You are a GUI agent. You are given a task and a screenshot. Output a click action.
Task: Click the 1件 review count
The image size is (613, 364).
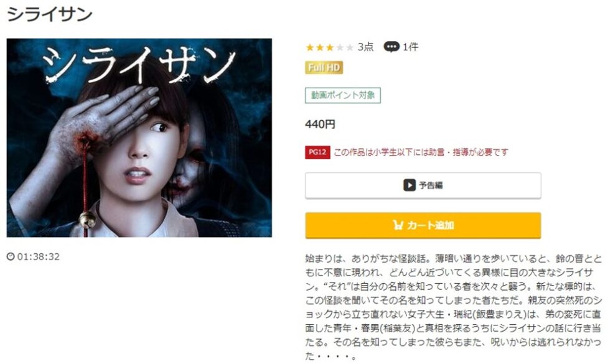tap(411, 47)
